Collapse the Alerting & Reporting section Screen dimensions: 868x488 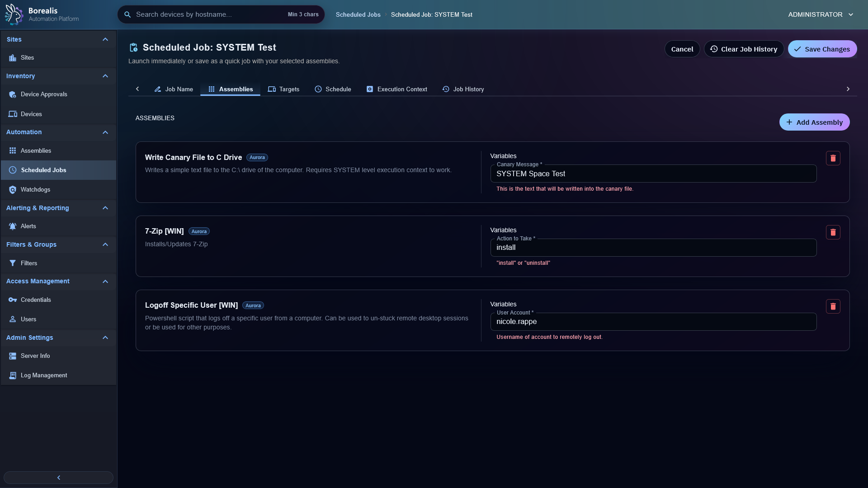[x=105, y=208]
